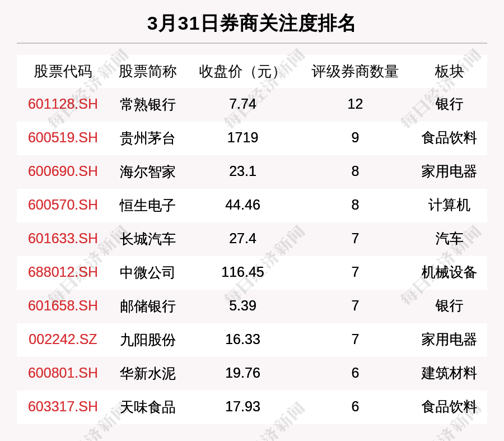Click sector 机械设备
The width and height of the screenshot is (504, 441).
tap(449, 272)
